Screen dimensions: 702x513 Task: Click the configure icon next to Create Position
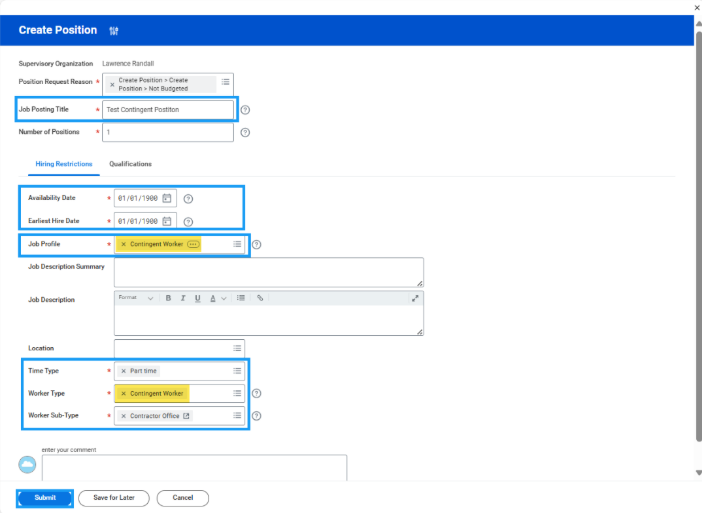click(x=113, y=31)
